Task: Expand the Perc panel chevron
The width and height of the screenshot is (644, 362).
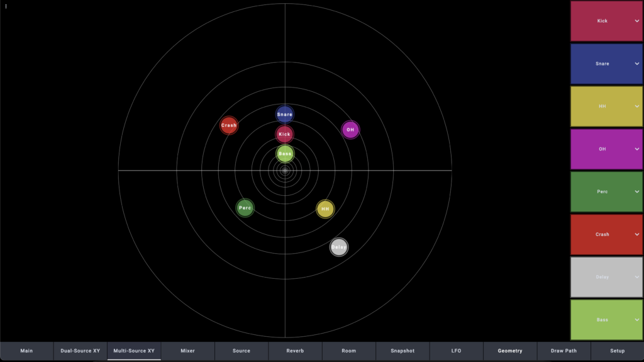Action: click(636, 192)
